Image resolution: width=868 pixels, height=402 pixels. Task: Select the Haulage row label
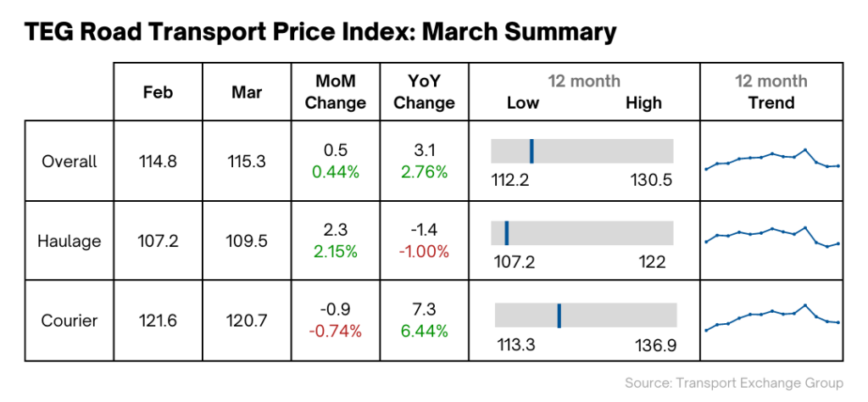[x=70, y=242]
